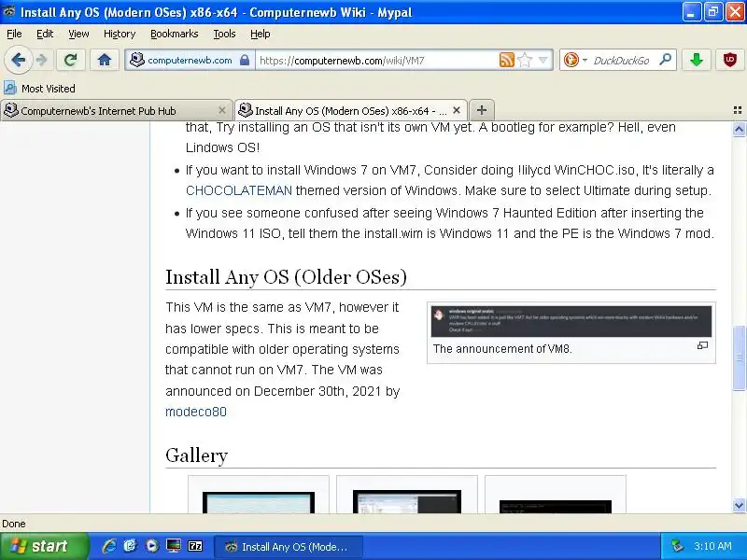Click the 'The announcement of VM8.' caption
Image resolution: width=747 pixels, height=560 pixels.
[502, 349]
